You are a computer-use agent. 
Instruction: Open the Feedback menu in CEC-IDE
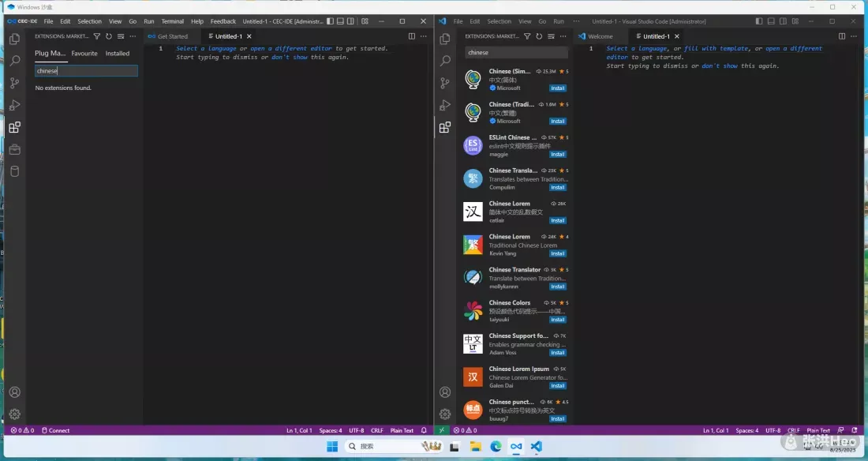[x=223, y=21]
